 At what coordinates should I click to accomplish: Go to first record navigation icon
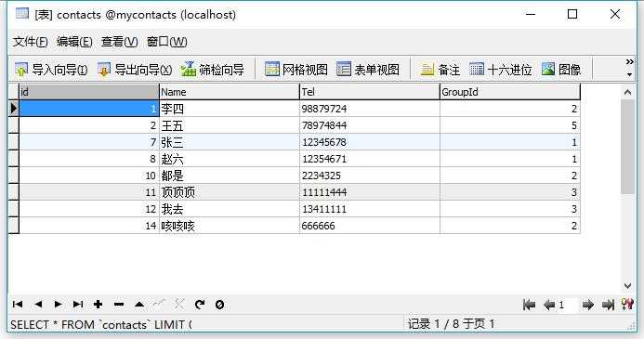tap(18, 304)
